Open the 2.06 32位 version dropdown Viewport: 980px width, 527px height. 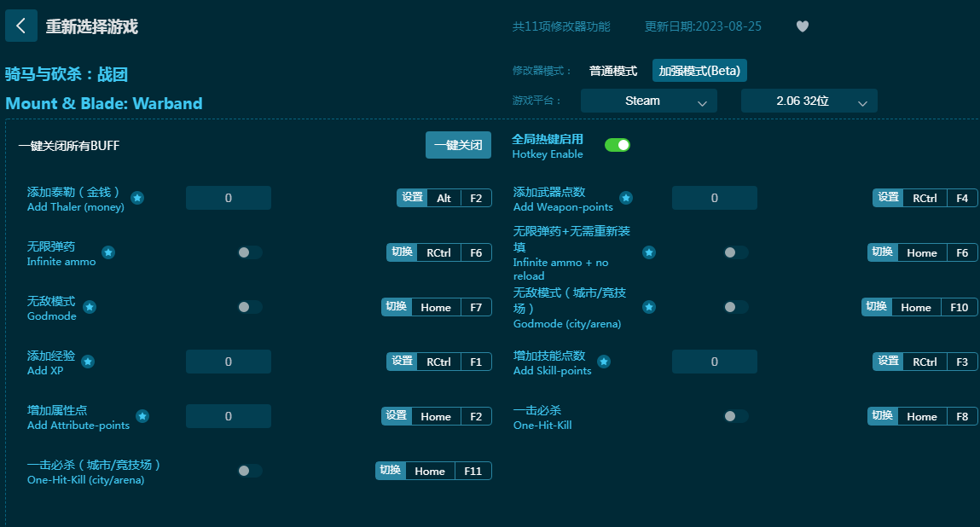click(809, 101)
